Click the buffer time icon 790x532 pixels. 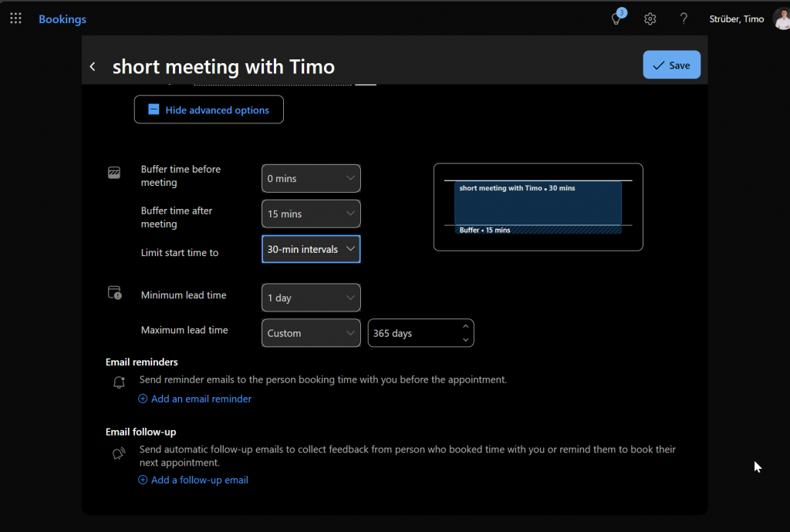114,173
